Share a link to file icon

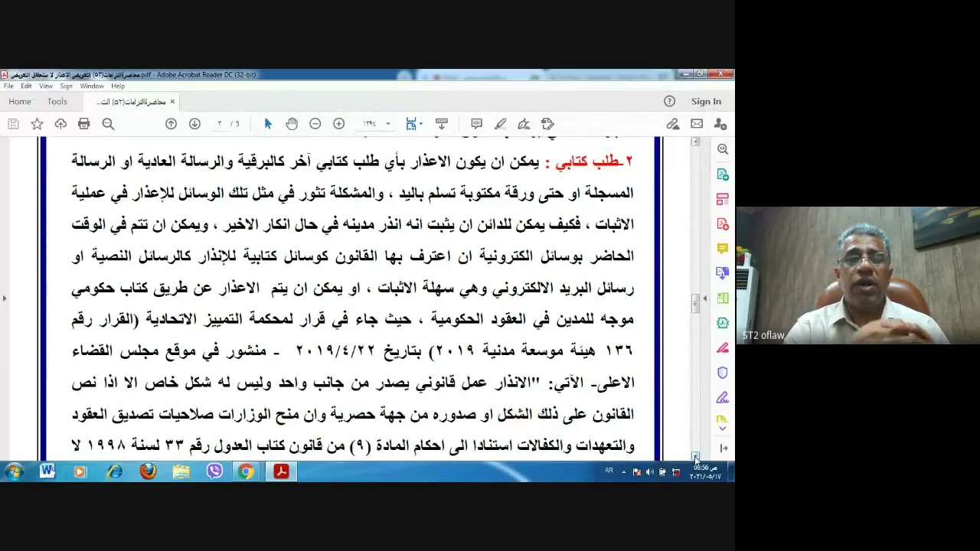[x=673, y=124]
